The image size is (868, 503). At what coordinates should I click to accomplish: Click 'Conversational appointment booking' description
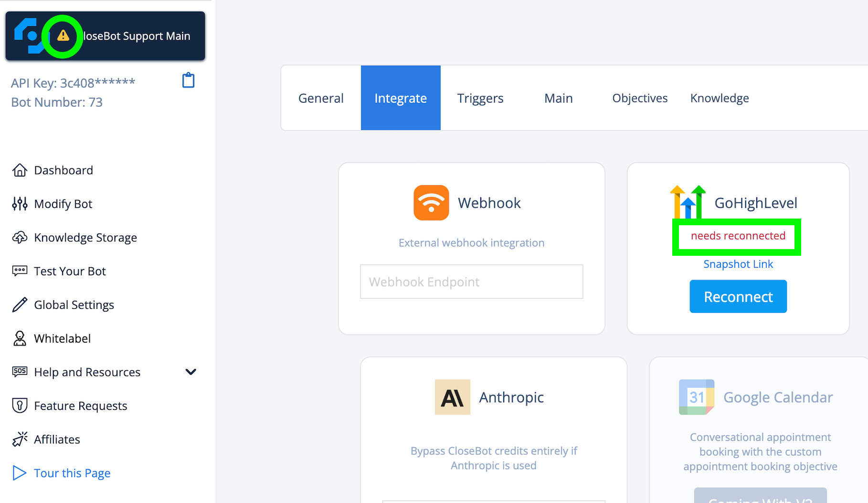pos(760,451)
